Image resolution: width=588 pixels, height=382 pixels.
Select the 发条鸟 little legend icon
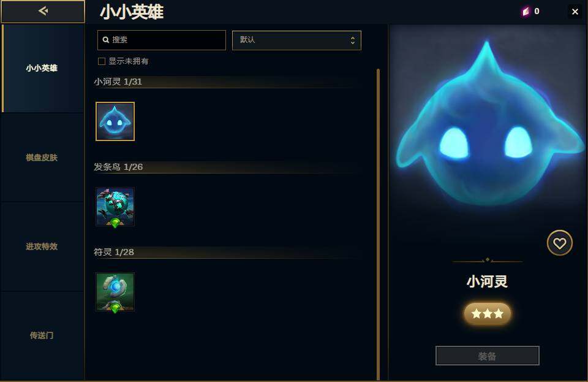(115, 207)
